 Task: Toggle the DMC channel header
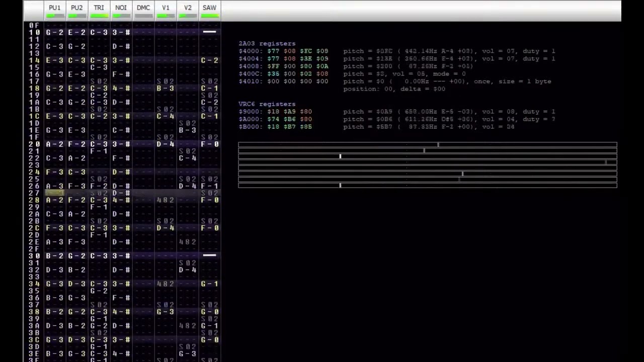(x=143, y=10)
